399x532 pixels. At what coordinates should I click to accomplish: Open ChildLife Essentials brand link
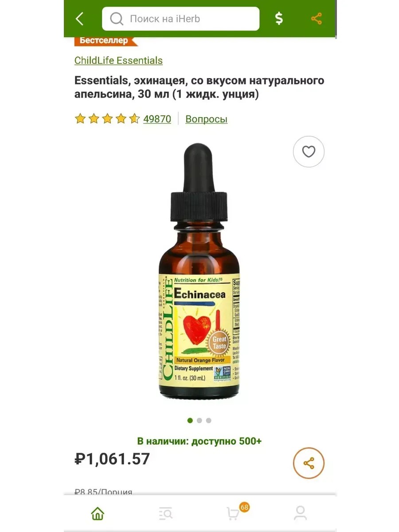(x=118, y=61)
